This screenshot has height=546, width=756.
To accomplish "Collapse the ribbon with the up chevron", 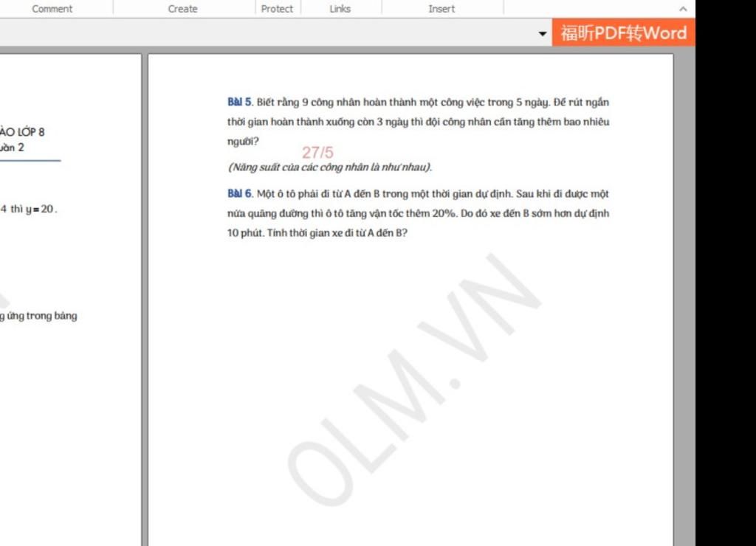I will [x=683, y=9].
